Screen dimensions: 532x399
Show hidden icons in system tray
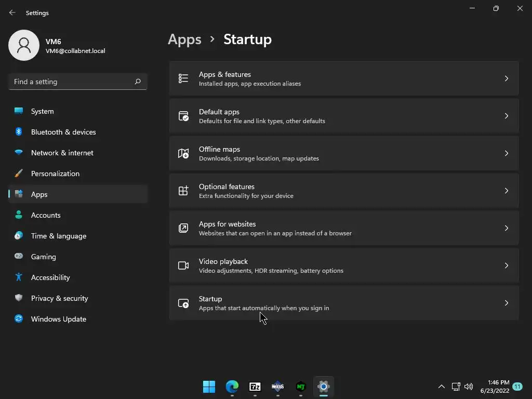coord(441,387)
